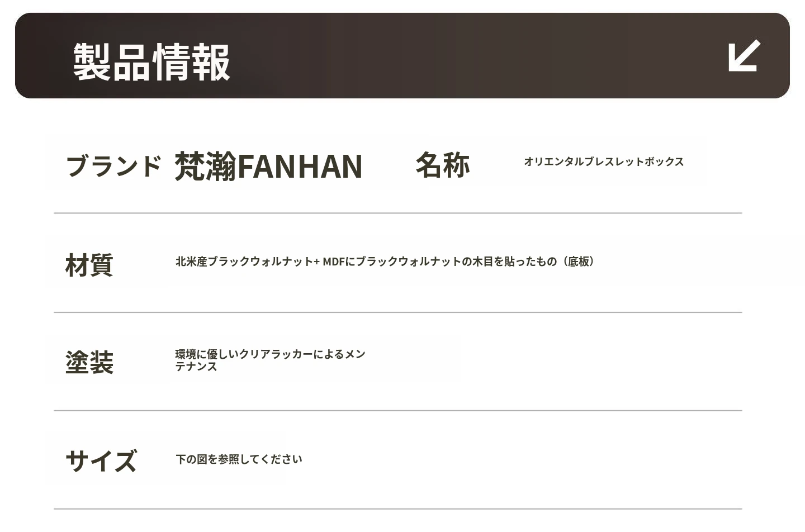
Task: Click the 塗装 row label
Action: click(x=89, y=362)
